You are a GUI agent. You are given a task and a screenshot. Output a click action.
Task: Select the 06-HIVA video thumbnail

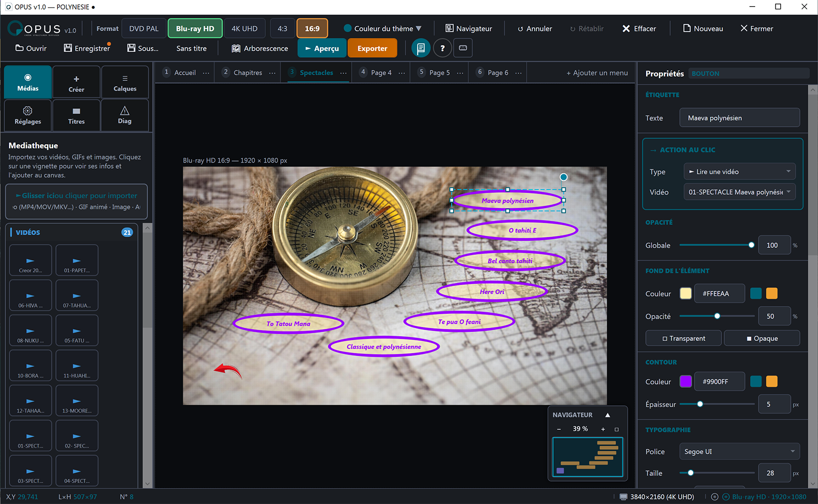(x=30, y=295)
